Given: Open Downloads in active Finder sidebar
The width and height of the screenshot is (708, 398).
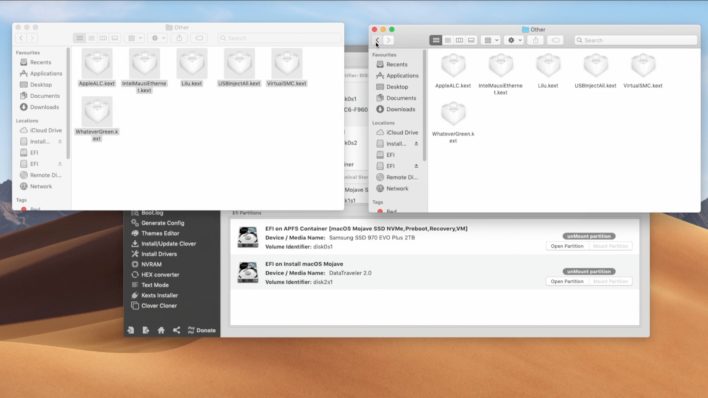Looking at the screenshot, I should pyautogui.click(x=396, y=109).
